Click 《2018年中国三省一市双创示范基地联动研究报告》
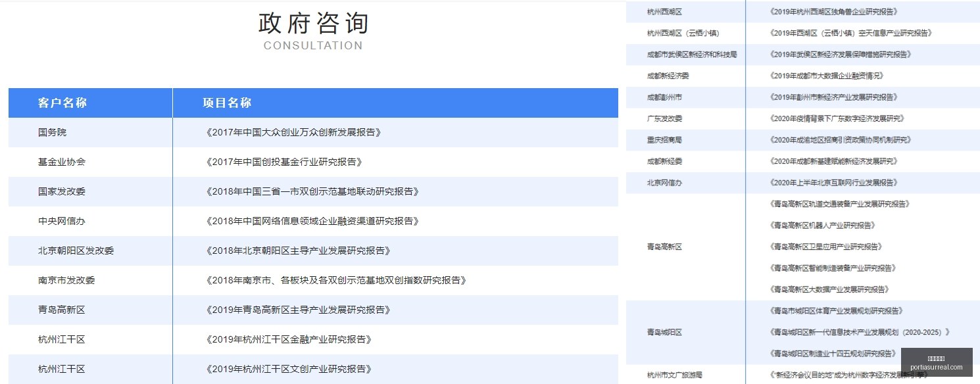The image size is (980, 384). 312,191
